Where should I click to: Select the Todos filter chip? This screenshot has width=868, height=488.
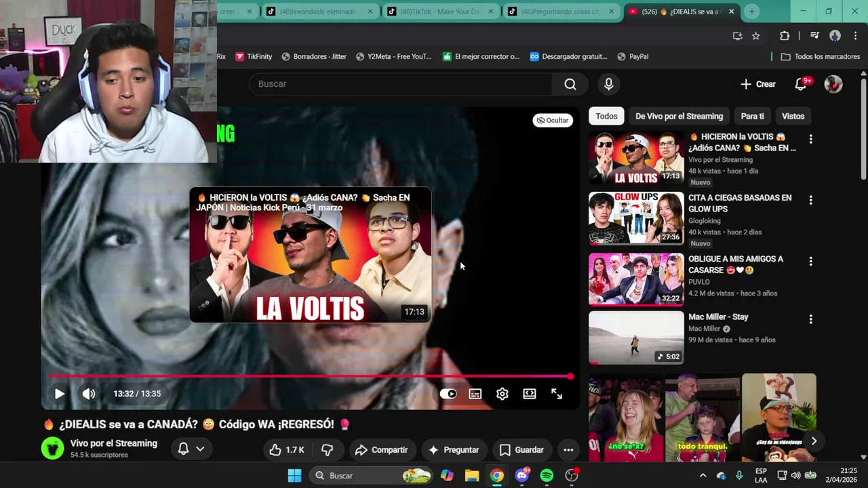(606, 117)
